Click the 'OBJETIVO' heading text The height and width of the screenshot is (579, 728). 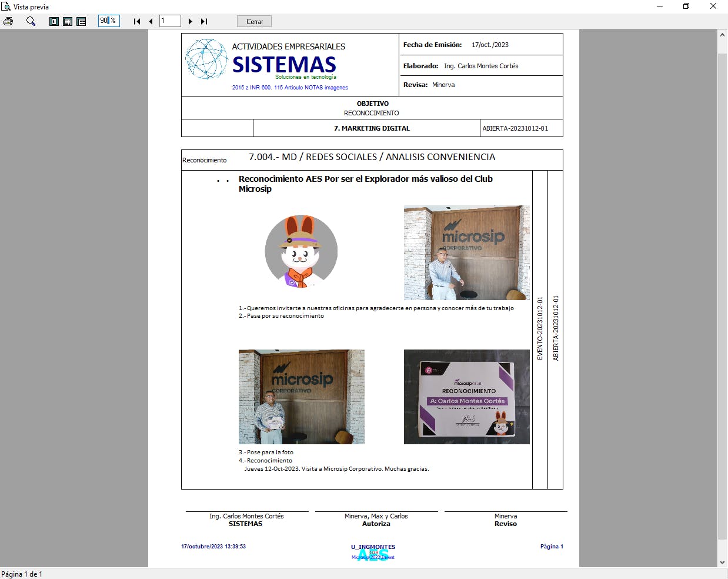pyautogui.click(x=372, y=104)
